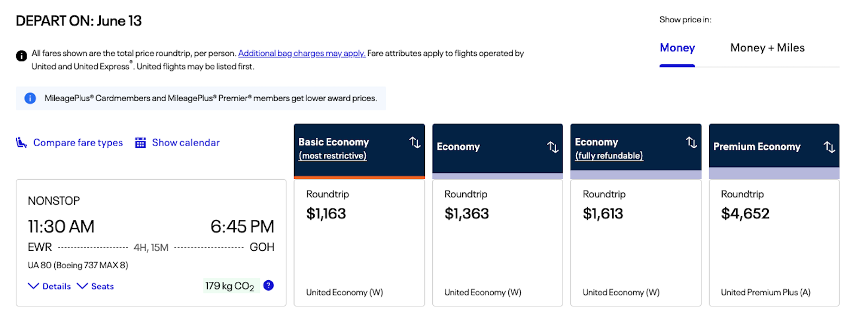Viewport: 868px width, 327px height.
Task: Click the info icon near MileagePlus notice
Action: [x=30, y=98]
